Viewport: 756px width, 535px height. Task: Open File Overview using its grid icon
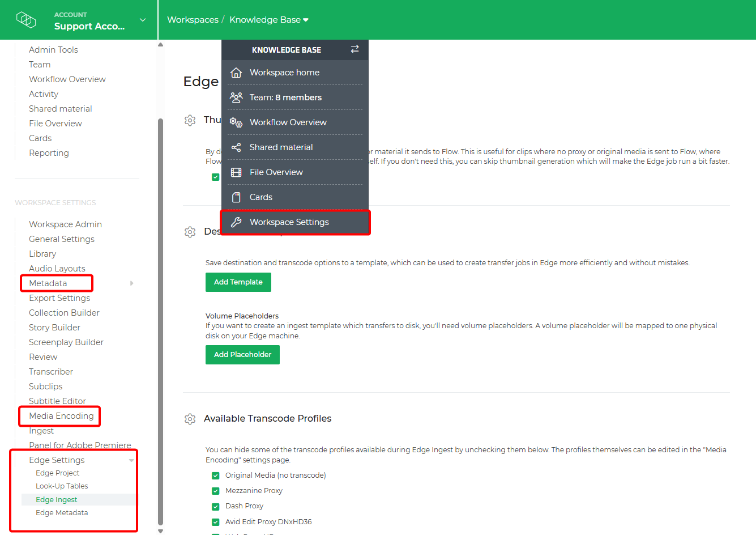236,172
